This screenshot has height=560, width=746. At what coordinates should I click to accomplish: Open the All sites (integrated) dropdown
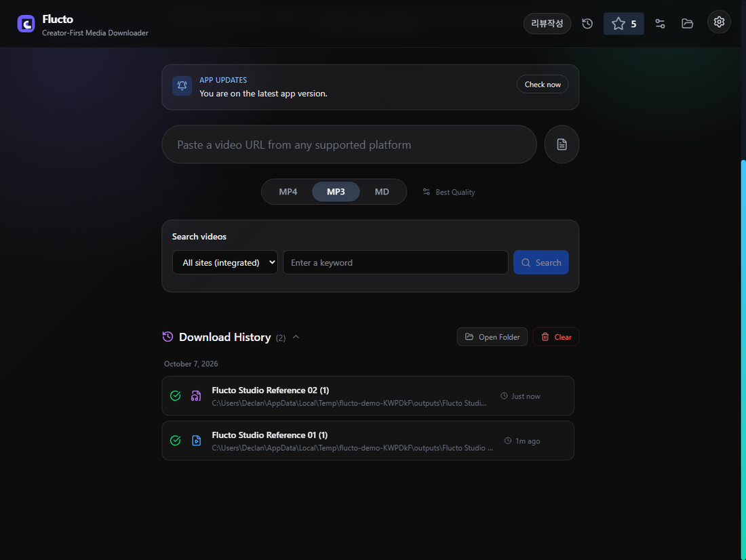click(x=224, y=262)
